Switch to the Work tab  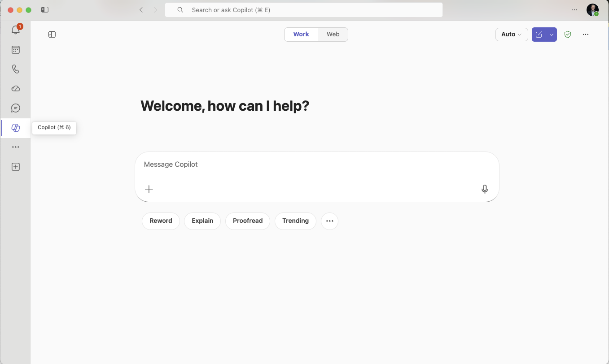pyautogui.click(x=301, y=35)
